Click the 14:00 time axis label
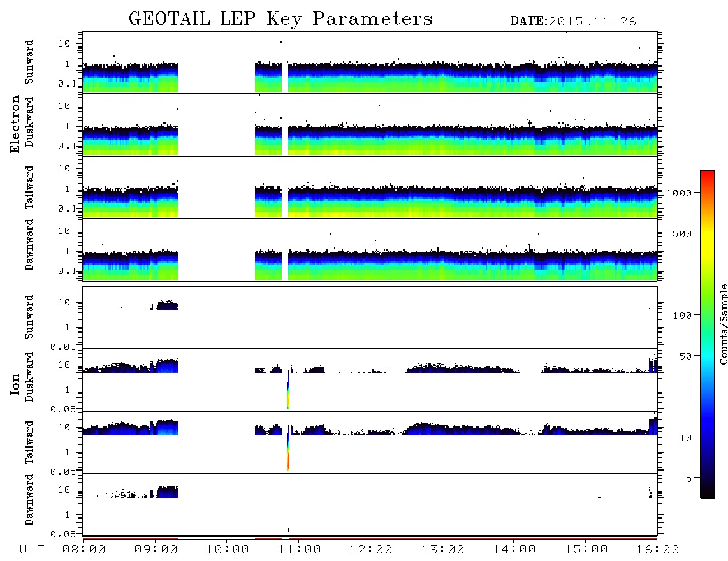Screen dimensions: 728x561 tap(514, 550)
